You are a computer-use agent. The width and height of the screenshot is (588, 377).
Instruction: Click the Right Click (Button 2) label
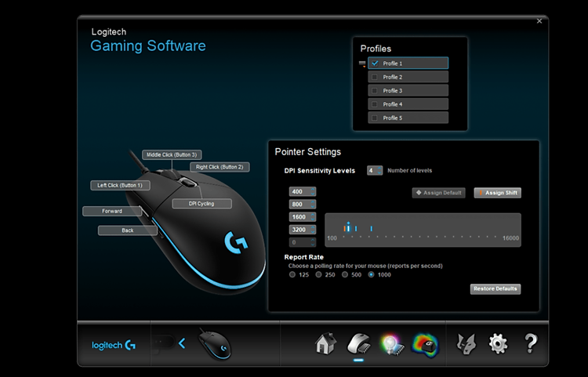click(220, 167)
